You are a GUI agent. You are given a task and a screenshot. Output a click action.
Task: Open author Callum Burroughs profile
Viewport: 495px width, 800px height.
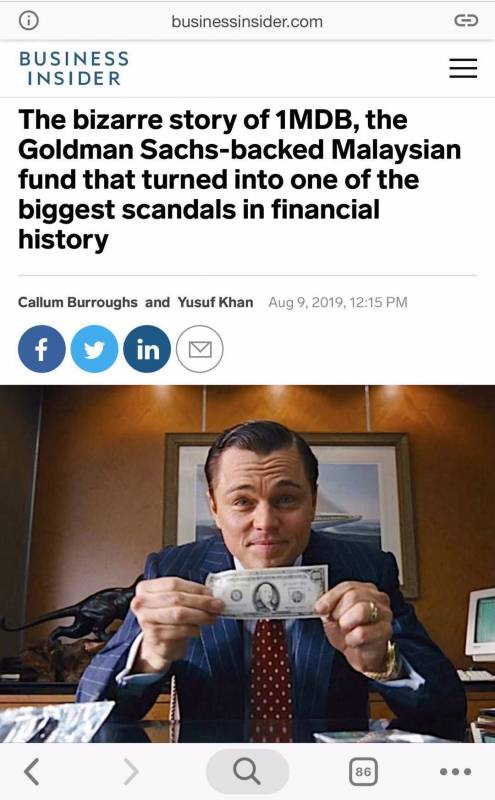[78, 302]
